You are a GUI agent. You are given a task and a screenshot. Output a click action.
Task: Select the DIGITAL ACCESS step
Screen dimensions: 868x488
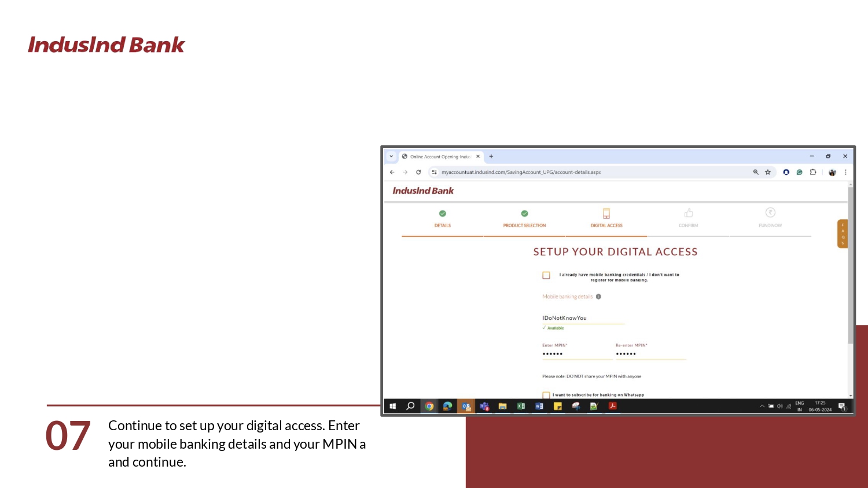coord(606,219)
